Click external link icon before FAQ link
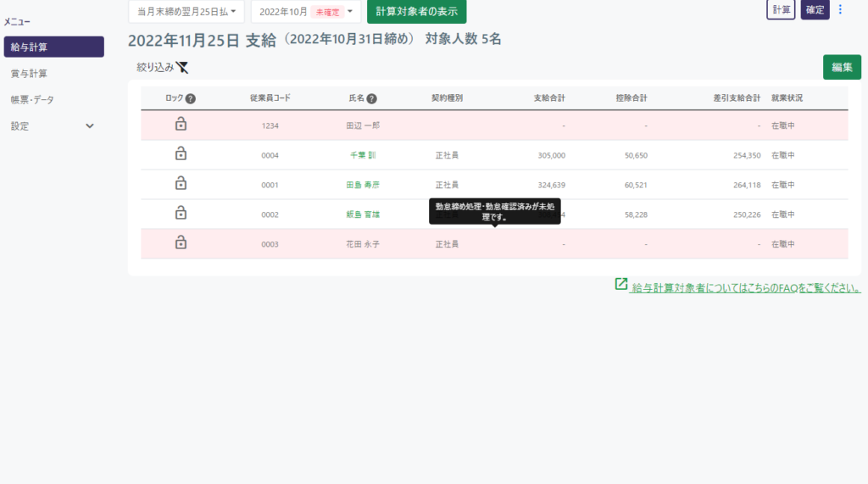Viewport: 868px width, 484px height. 621,285
